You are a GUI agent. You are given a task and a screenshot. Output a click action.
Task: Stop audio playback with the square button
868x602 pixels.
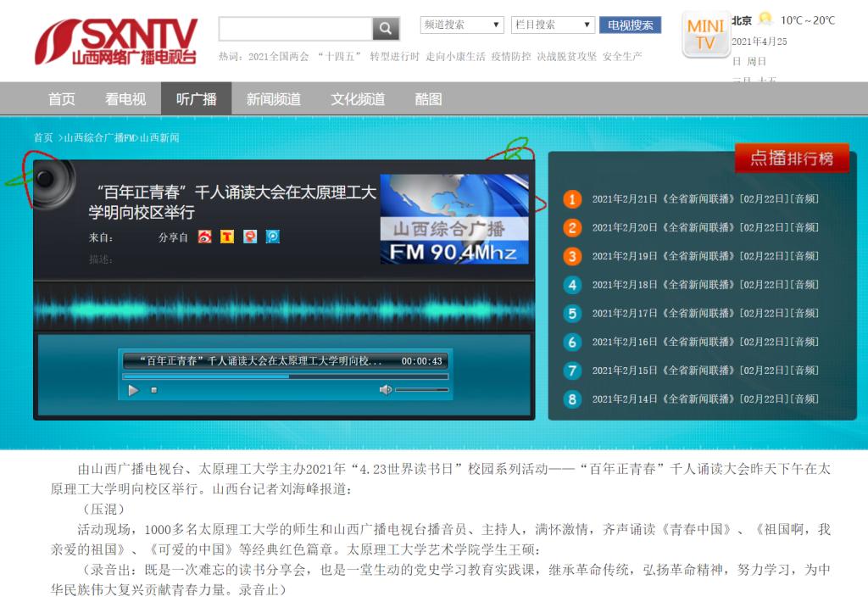coord(154,390)
